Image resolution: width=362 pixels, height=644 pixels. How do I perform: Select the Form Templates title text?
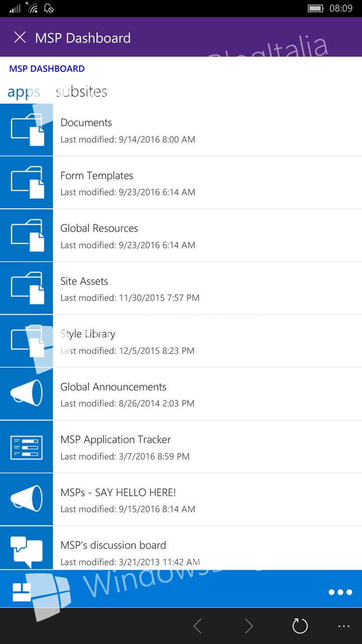click(97, 176)
